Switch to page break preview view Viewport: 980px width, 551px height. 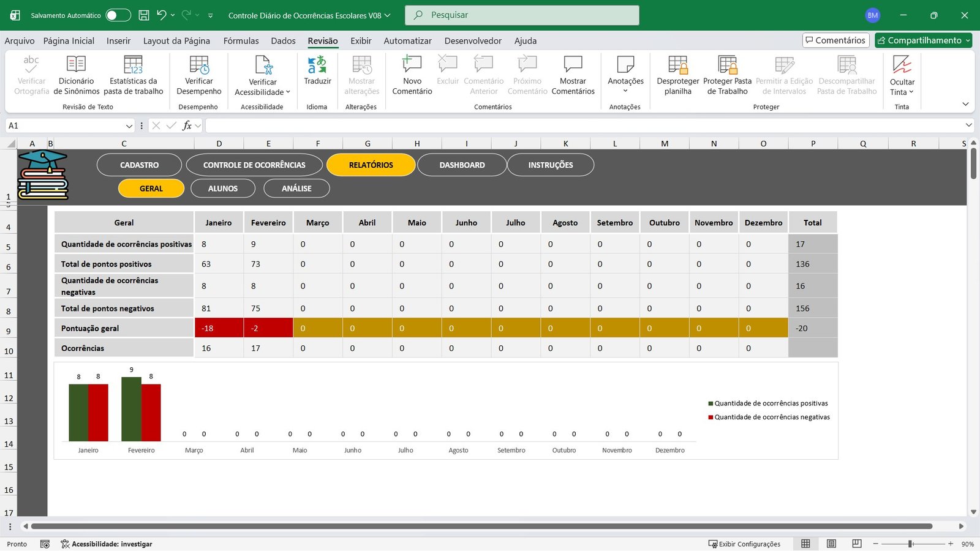[857, 544]
